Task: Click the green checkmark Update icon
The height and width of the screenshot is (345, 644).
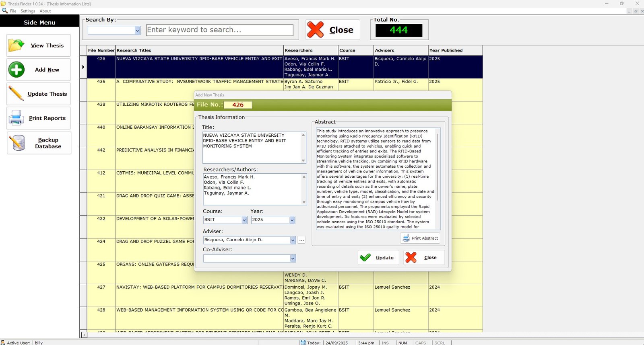Action: pos(365,258)
